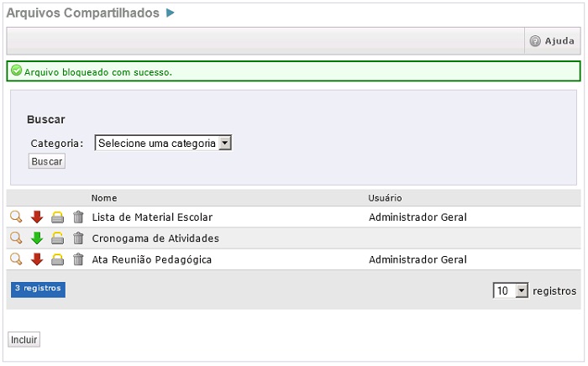Screen dimensions: 588x366
Task: View details of Ata Reunião Pedagógica
Action: click(x=16, y=259)
